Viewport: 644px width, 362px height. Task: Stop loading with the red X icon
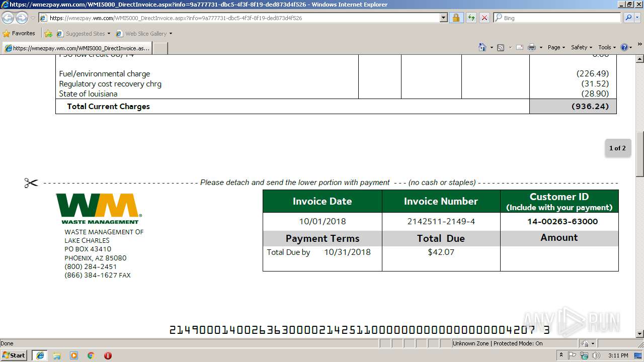pos(484,18)
